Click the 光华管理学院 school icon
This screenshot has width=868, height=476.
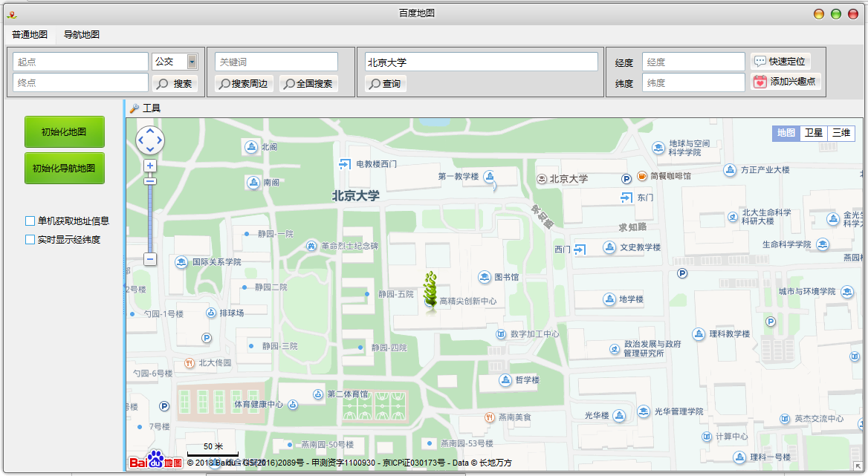pos(644,411)
